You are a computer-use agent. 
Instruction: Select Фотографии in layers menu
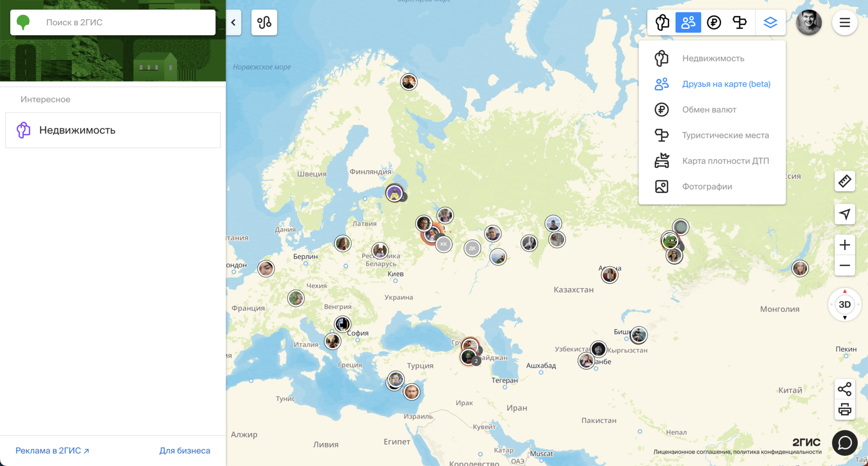pyautogui.click(x=712, y=187)
